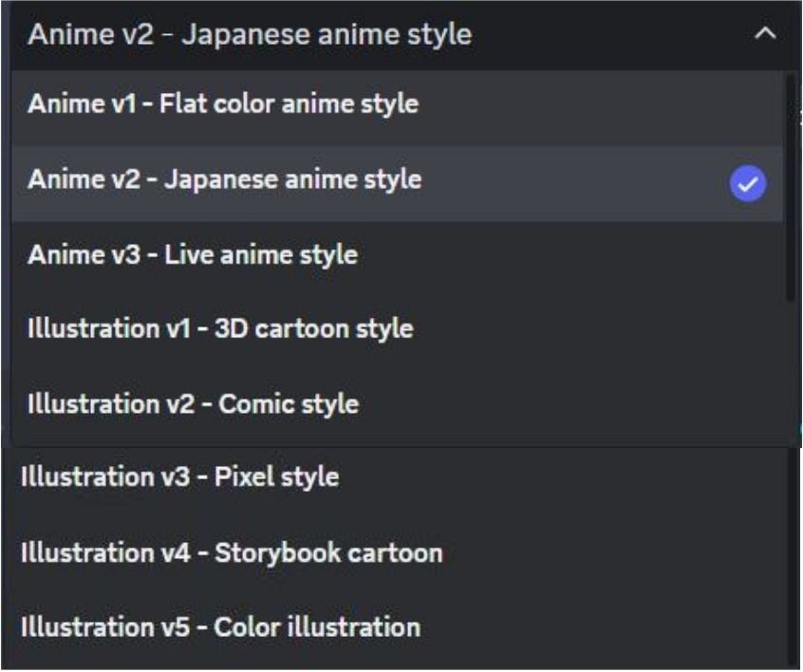Viewport: 803px width, 672px height.
Task: Click the blue checkmark beside Anime v2
Action: point(748,183)
